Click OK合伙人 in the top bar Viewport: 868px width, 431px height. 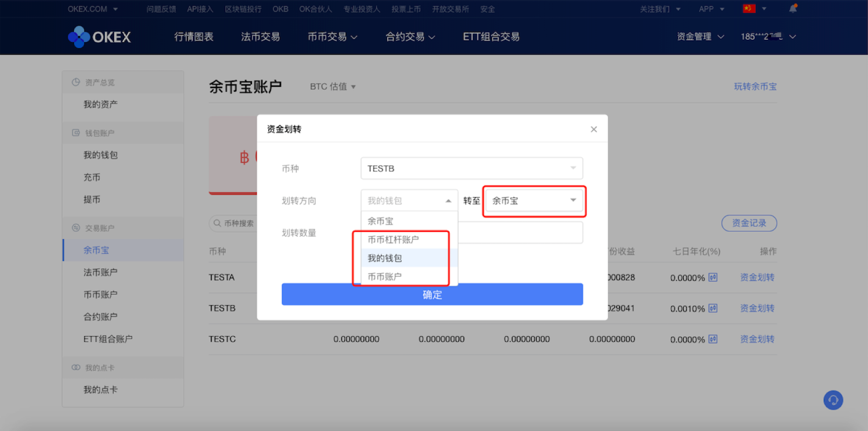(316, 9)
